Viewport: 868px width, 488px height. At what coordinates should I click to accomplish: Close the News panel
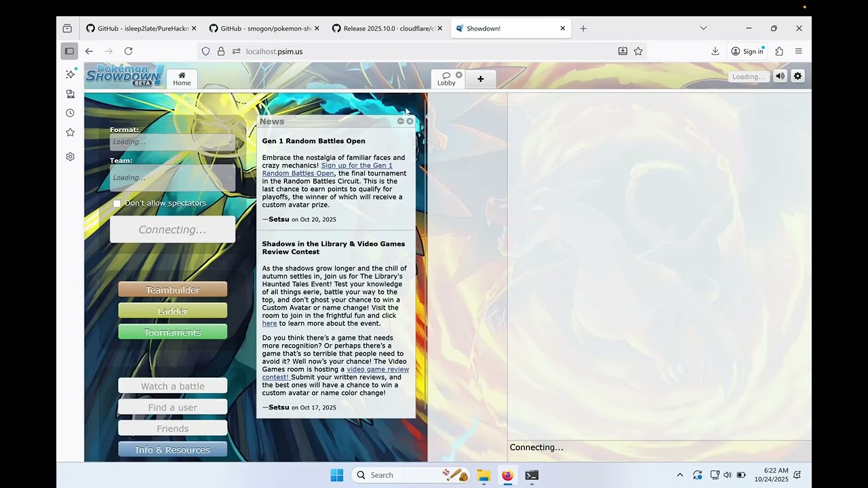coord(410,121)
